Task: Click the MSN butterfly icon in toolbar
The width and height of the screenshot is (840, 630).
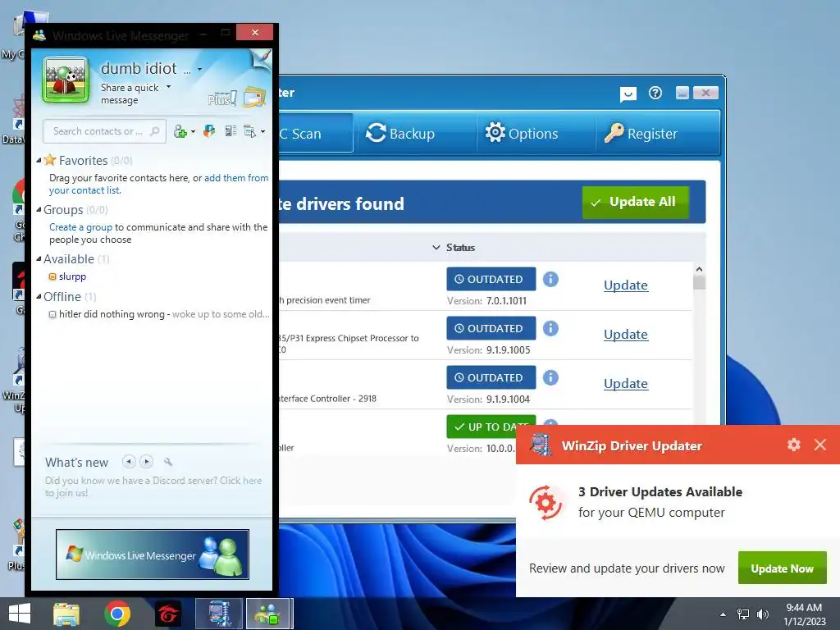Action: coord(209,131)
